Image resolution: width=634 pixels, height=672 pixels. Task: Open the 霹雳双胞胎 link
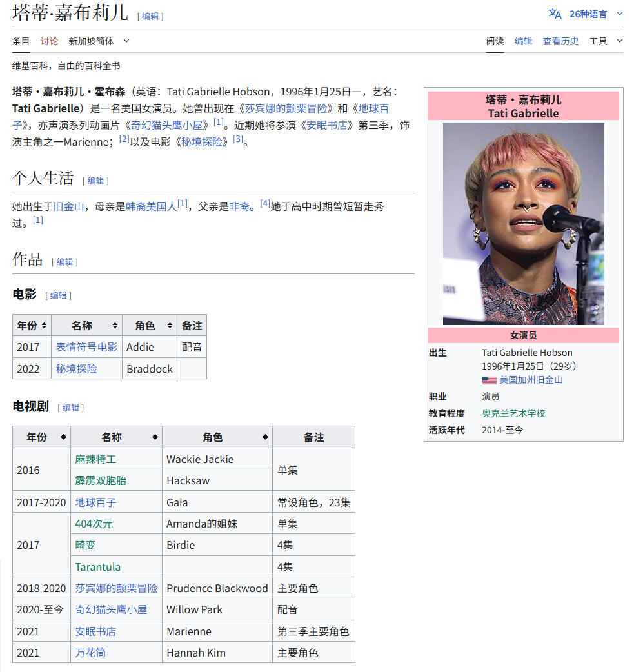(101, 481)
